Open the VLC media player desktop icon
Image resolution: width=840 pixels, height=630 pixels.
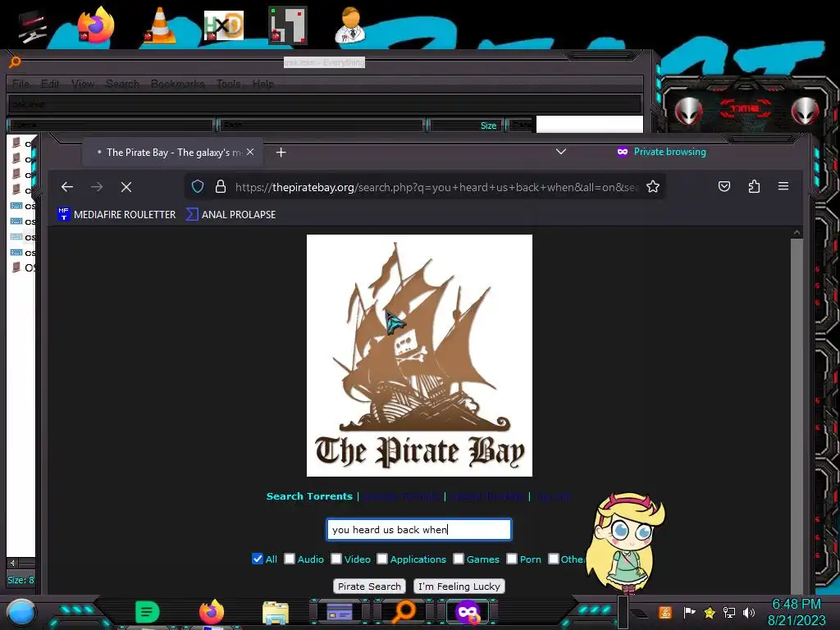point(159,25)
